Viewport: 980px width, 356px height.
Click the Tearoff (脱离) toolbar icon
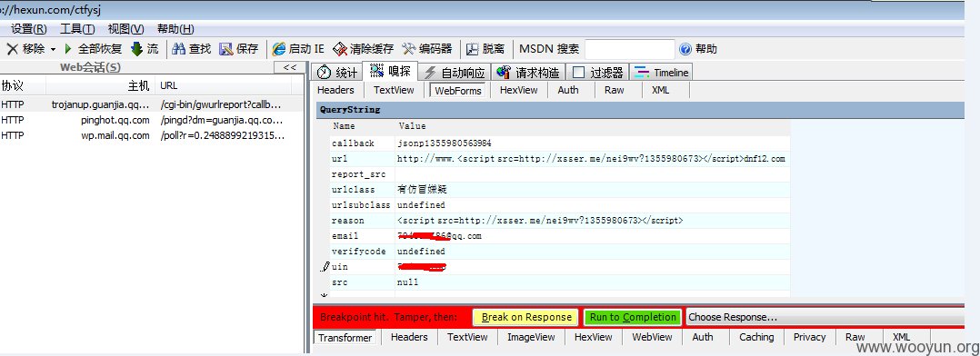pyautogui.click(x=473, y=49)
